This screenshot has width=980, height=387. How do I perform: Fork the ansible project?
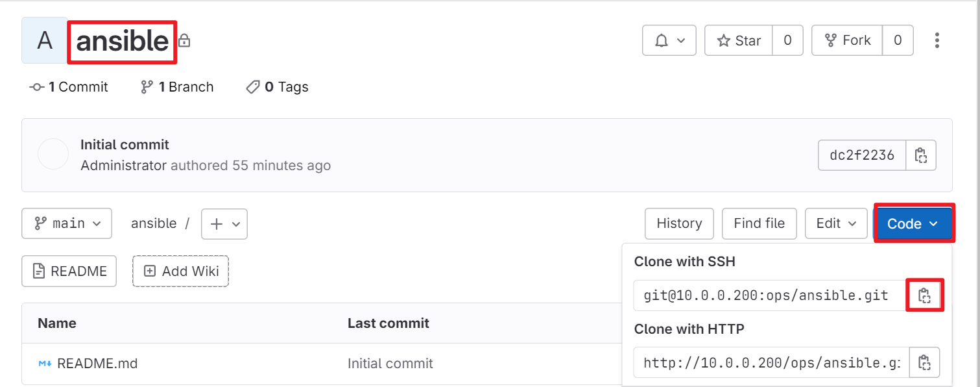[x=846, y=40]
